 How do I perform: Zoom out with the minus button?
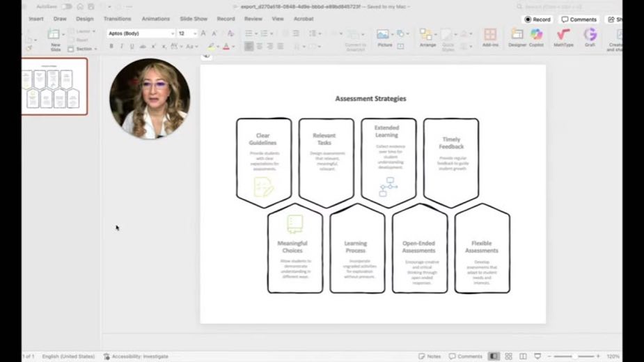549,356
